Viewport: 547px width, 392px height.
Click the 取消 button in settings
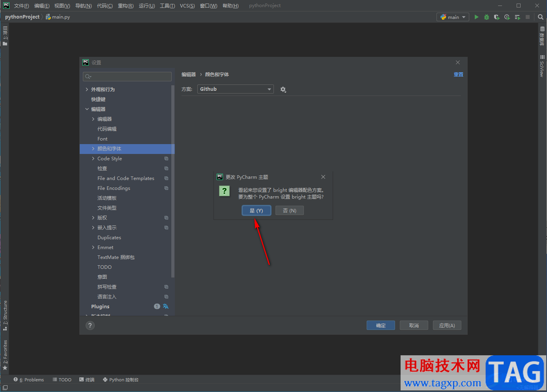[x=414, y=325]
